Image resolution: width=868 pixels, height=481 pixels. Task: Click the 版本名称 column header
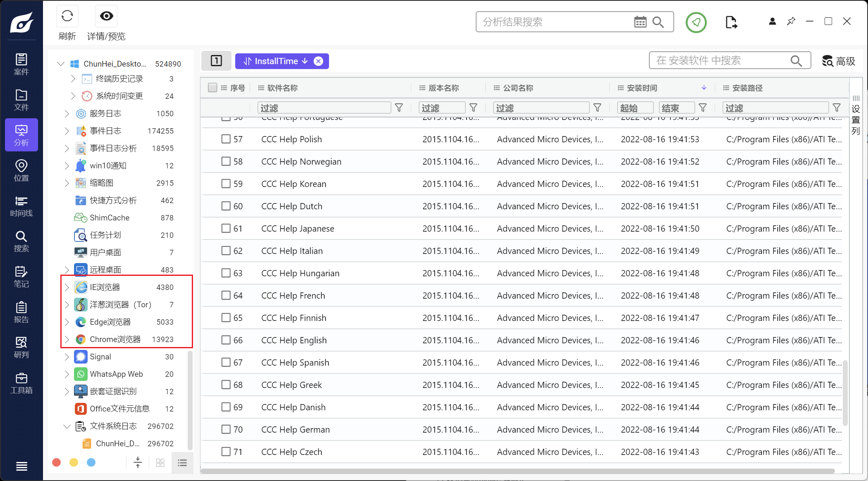[x=444, y=88]
